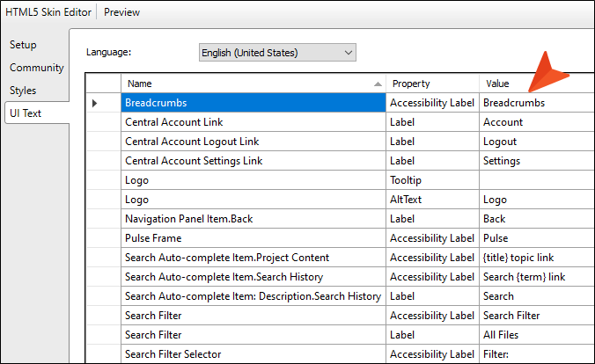Select the UI Text side tab

click(x=26, y=113)
